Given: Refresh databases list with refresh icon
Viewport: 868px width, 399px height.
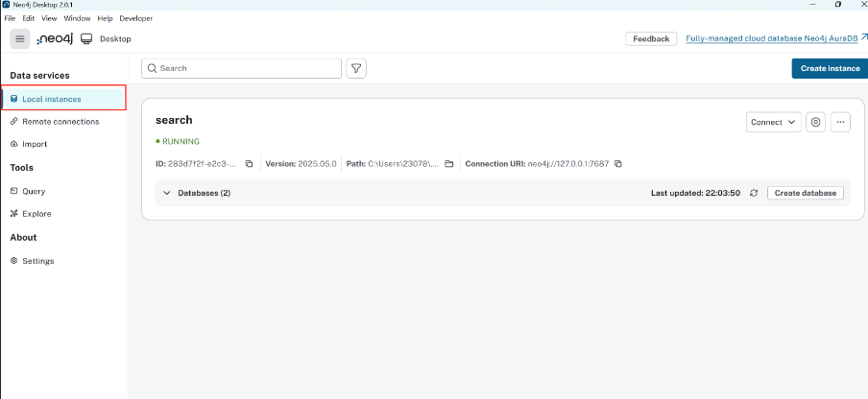Looking at the screenshot, I should (754, 193).
